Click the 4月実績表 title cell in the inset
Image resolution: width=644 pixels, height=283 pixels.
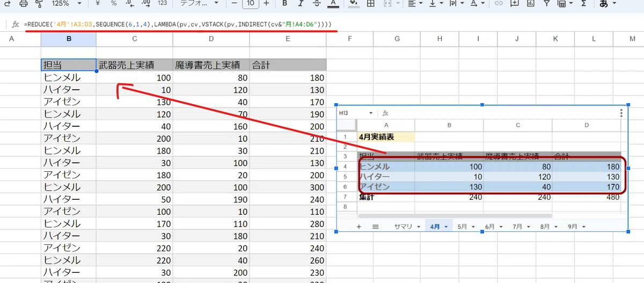click(x=386, y=137)
